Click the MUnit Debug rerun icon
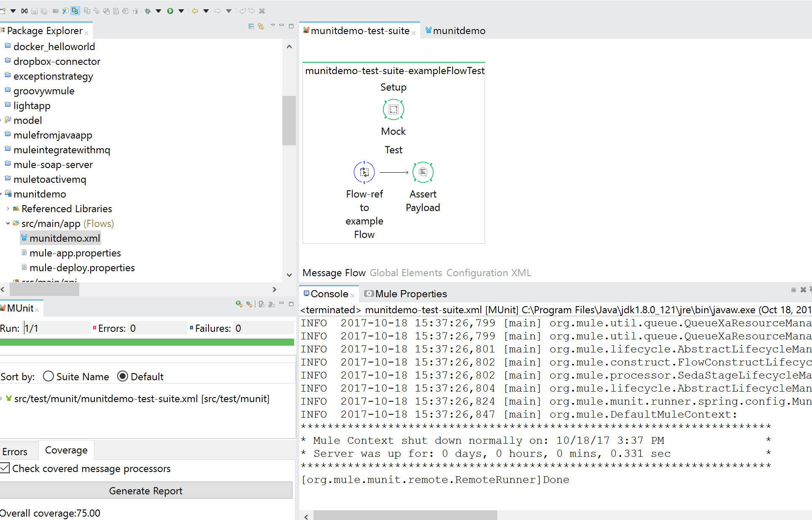The height and width of the screenshot is (520, 812). point(249,304)
